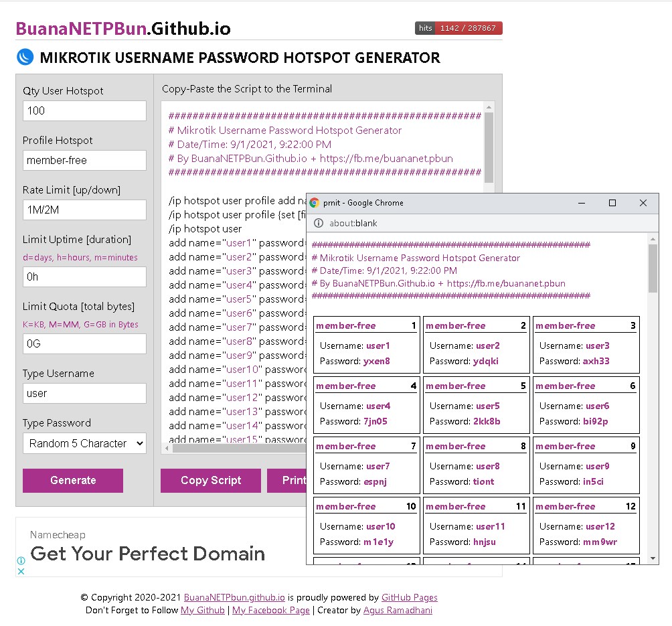Select the voucher card for user5
Image resolution: width=672 pixels, height=626 pixels.
tap(476, 404)
